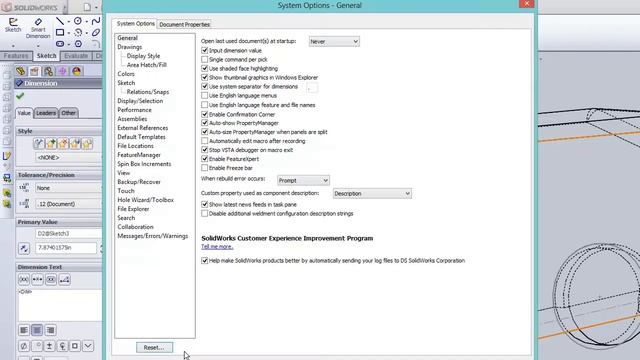
Task: Click Inspection Dimension text icon
Action: tap(51, 280)
